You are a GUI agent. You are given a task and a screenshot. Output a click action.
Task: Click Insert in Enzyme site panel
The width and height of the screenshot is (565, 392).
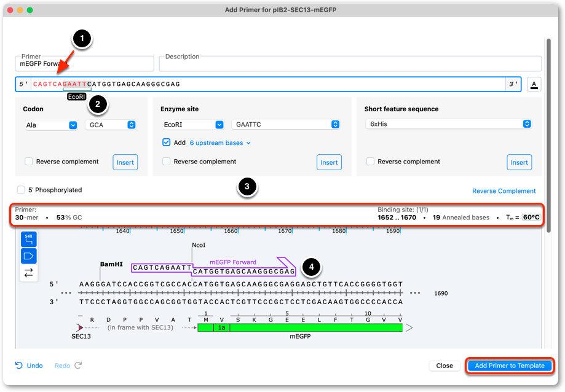click(x=329, y=162)
